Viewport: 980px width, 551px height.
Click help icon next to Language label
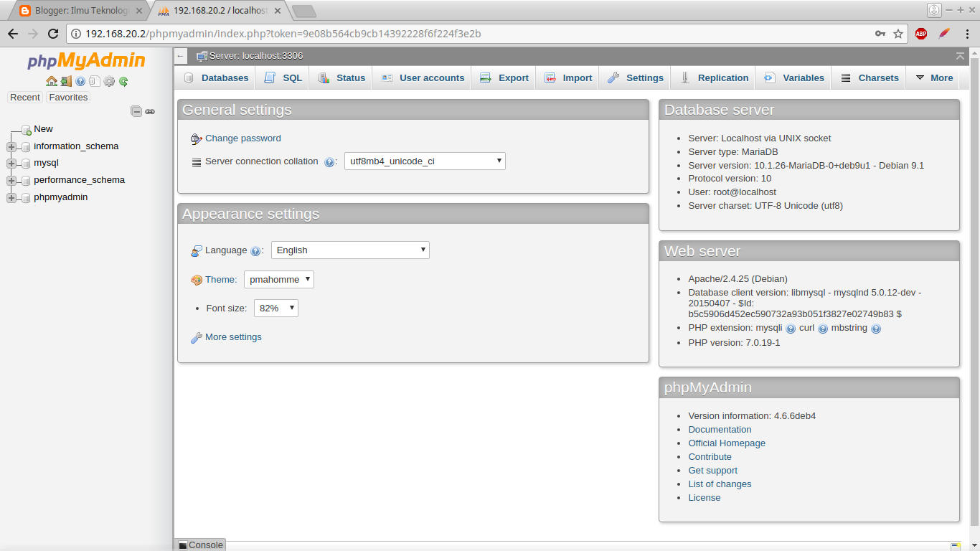tap(255, 251)
